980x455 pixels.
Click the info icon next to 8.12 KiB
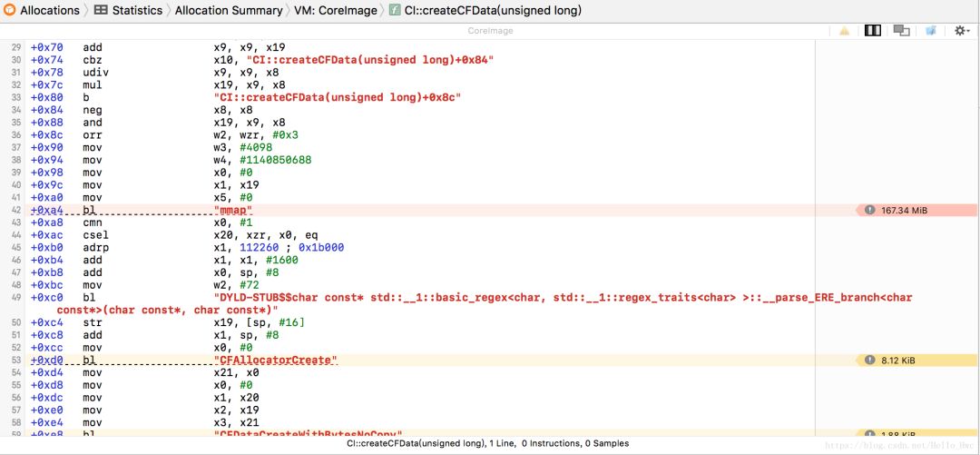869,360
